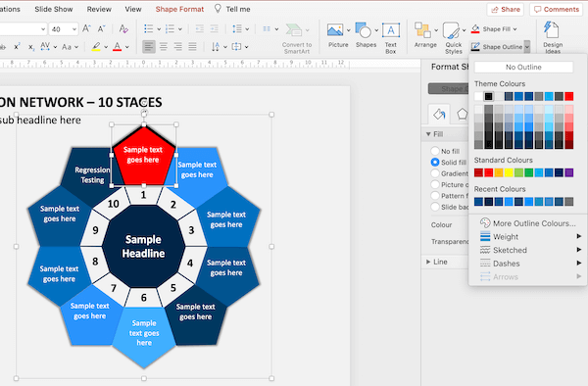Select Effects pentagon icon in Format pane
The image size is (588, 386).
click(x=462, y=114)
